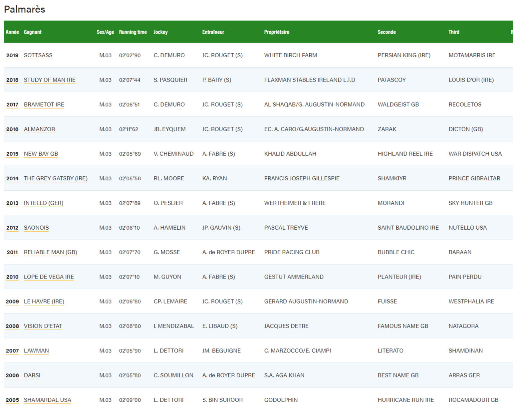Open STUDY OF MAN IRE link
Viewport: 513px width, 420px height.
coord(50,80)
